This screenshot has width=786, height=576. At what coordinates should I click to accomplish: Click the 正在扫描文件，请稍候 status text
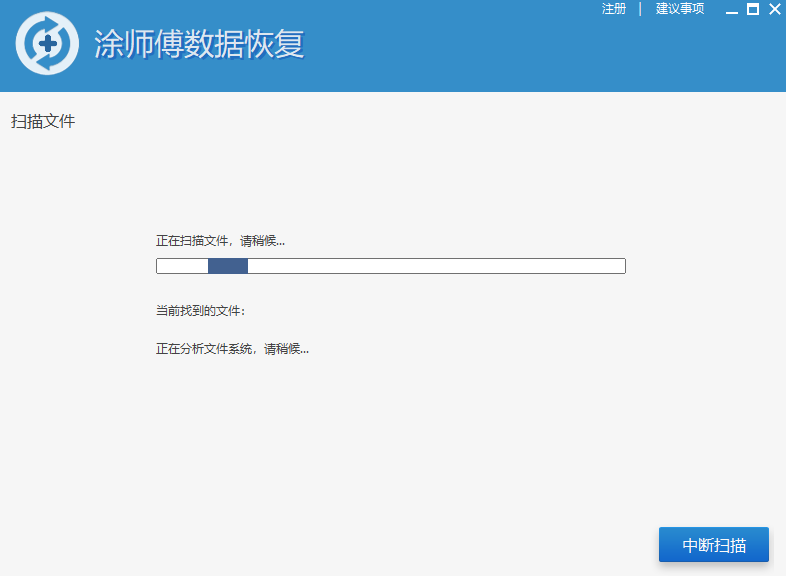[x=220, y=241]
